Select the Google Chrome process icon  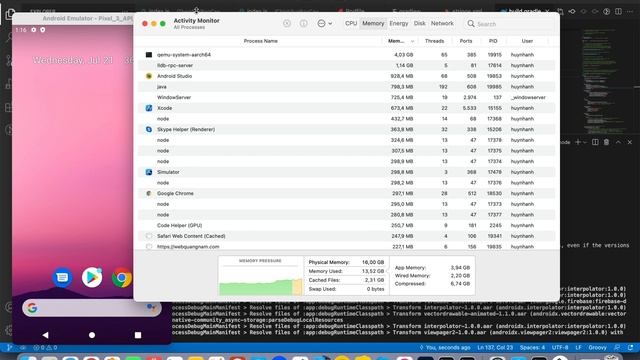pyautogui.click(x=149, y=193)
